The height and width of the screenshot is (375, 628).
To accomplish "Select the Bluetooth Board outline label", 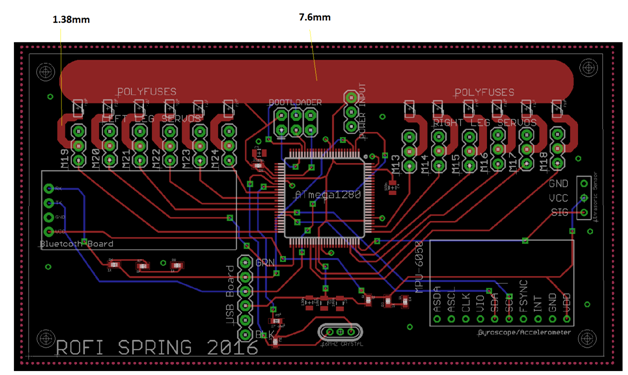I will [77, 244].
